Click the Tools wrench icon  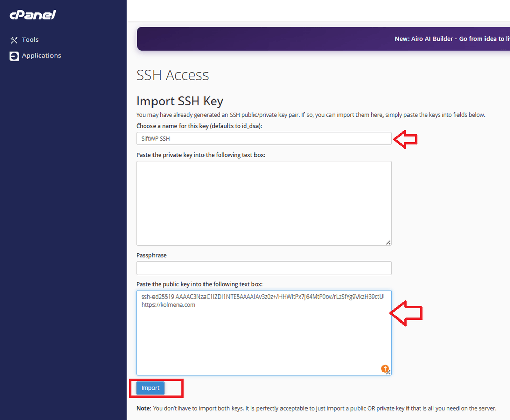coord(14,40)
